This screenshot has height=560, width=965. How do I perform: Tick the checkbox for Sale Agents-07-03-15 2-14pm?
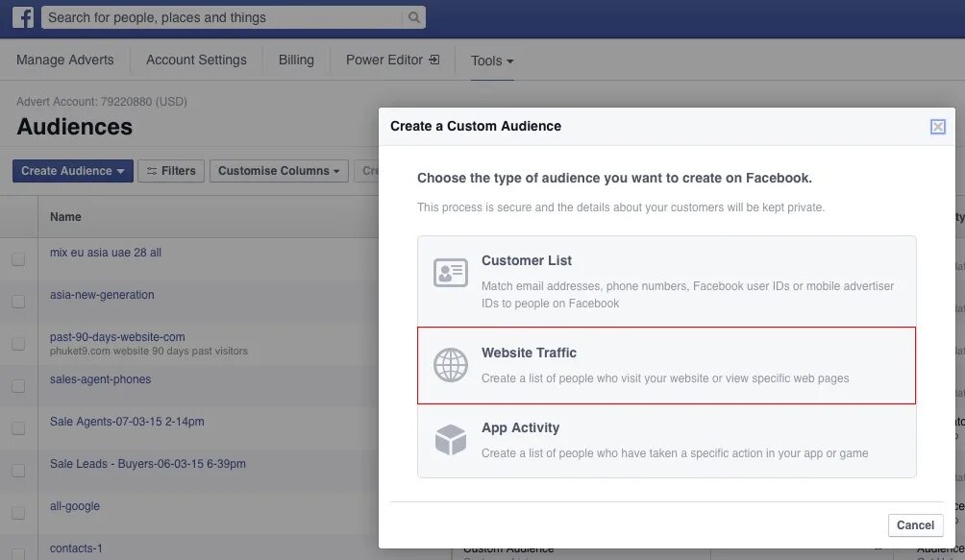18,428
